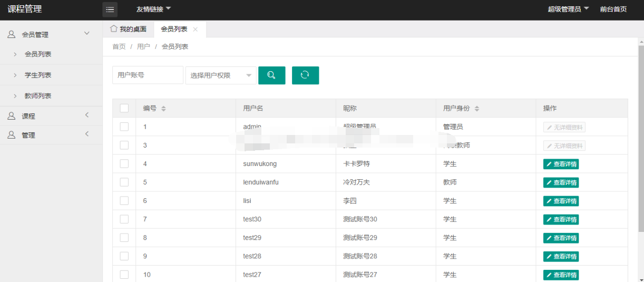
Task: Check the box for test30 row
Action: pos(124,219)
